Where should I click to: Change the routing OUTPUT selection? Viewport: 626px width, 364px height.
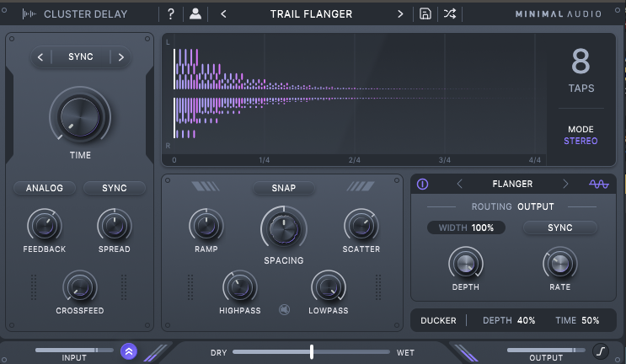tap(536, 206)
